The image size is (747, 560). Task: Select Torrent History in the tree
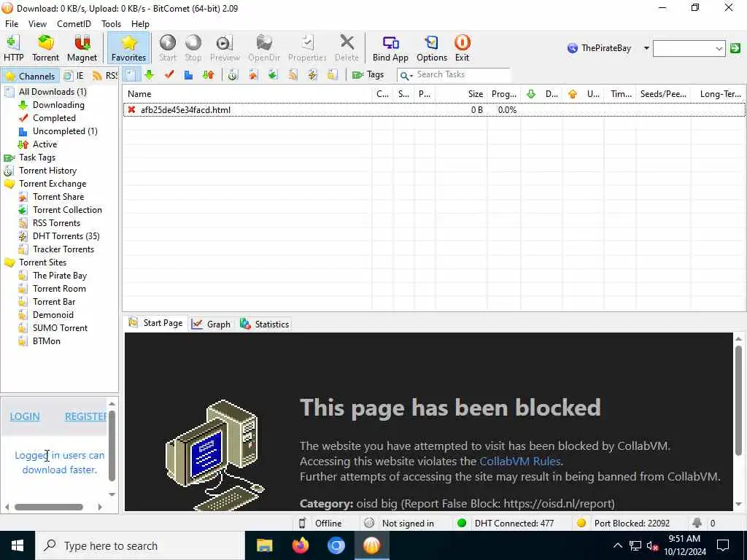click(47, 171)
